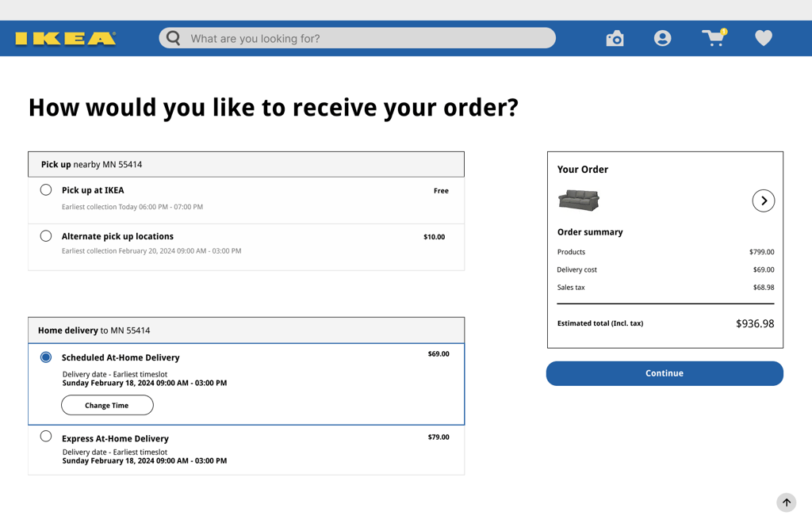Click the Home delivery section header
Viewport: 812px width, 527px height.
(x=246, y=330)
